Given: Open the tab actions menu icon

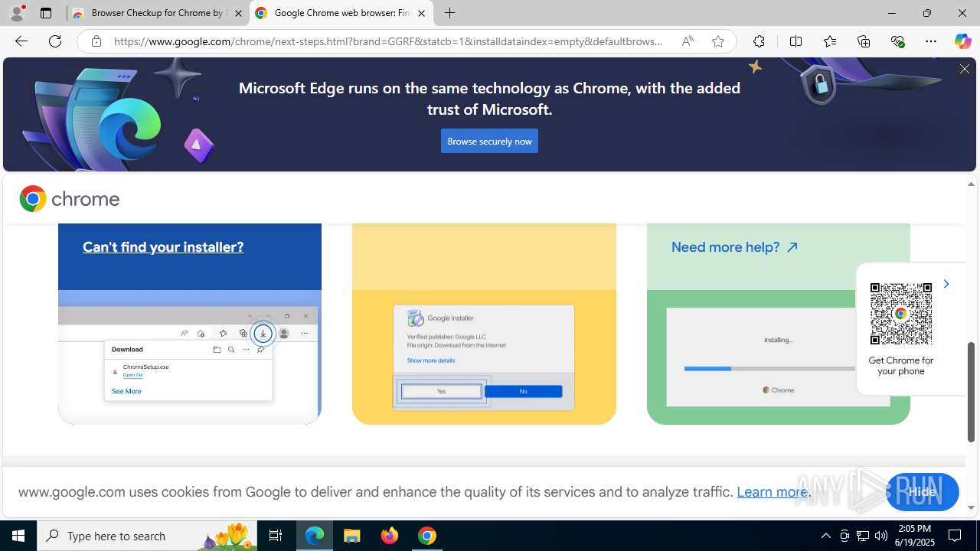Looking at the screenshot, I should coord(46,13).
